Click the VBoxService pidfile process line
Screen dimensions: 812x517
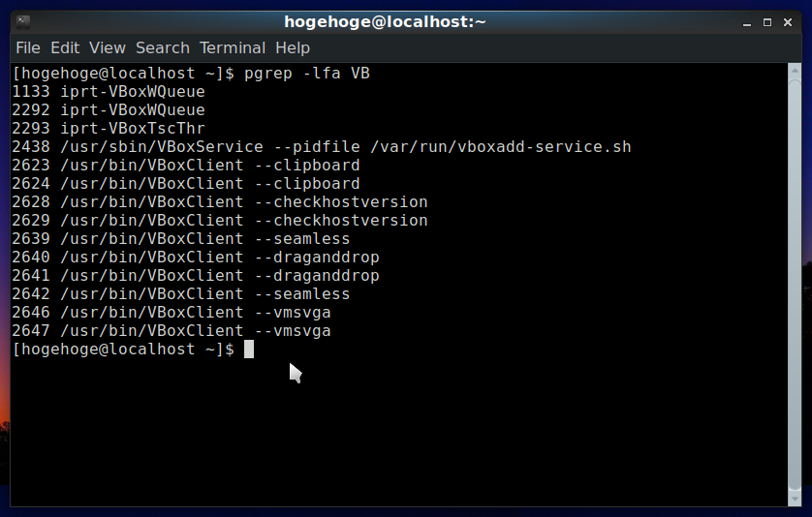tap(322, 147)
